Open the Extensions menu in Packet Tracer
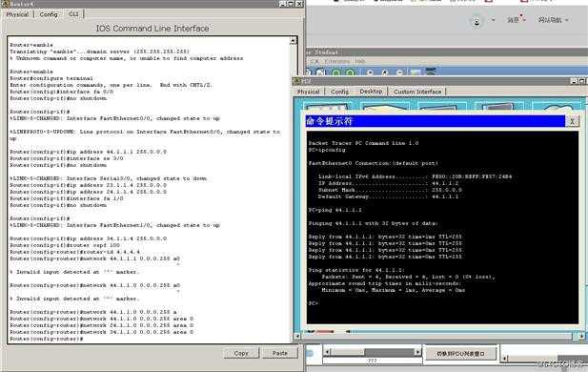Image resolution: width=588 pixels, height=372 pixels. pyautogui.click(x=336, y=61)
